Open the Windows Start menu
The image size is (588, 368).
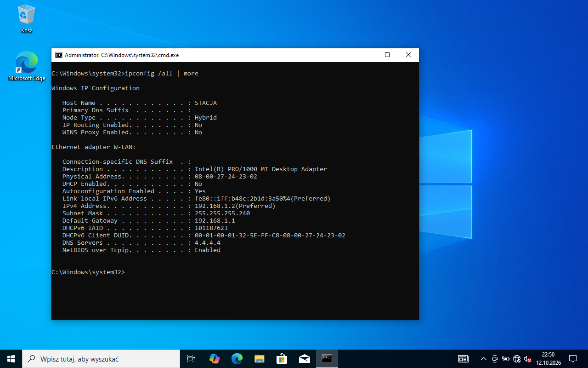pos(11,359)
